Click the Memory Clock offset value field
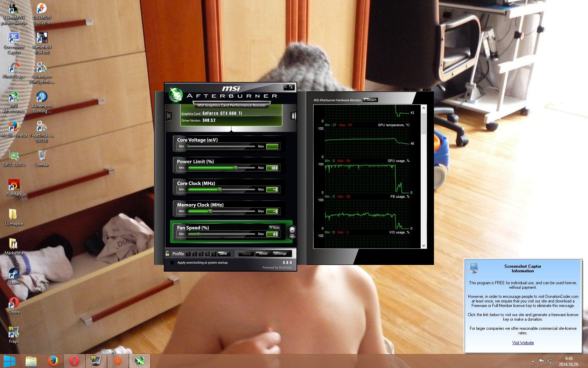588x368 pixels. click(272, 211)
